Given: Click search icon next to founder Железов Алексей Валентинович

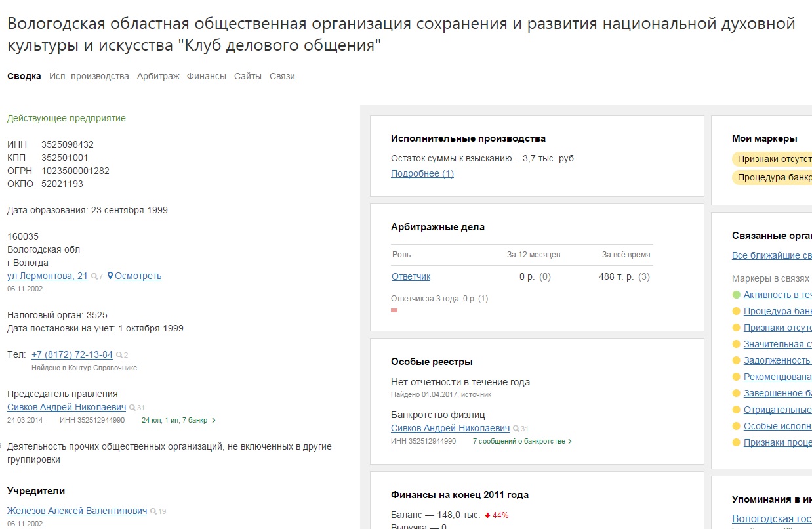Looking at the screenshot, I should [x=153, y=511].
